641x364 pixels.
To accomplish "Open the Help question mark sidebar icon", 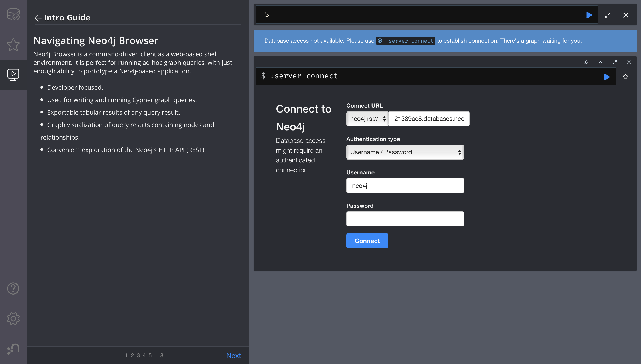I will tap(13, 289).
